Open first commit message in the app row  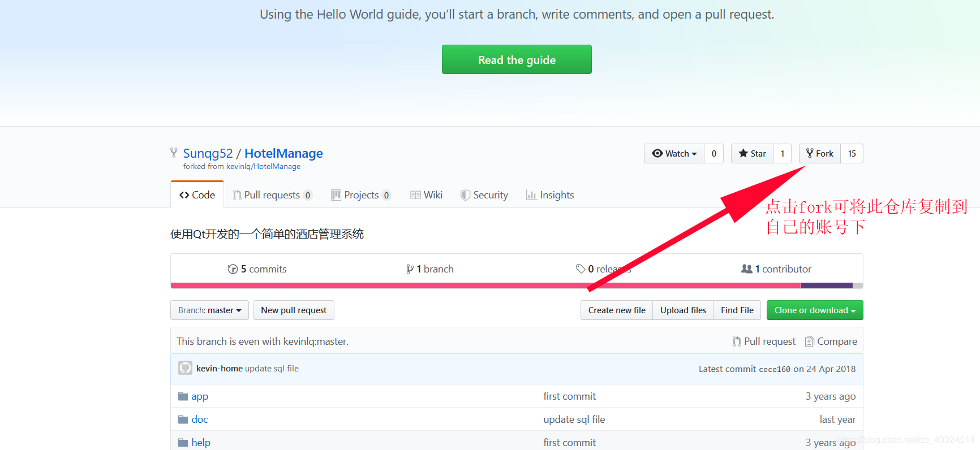coord(569,396)
